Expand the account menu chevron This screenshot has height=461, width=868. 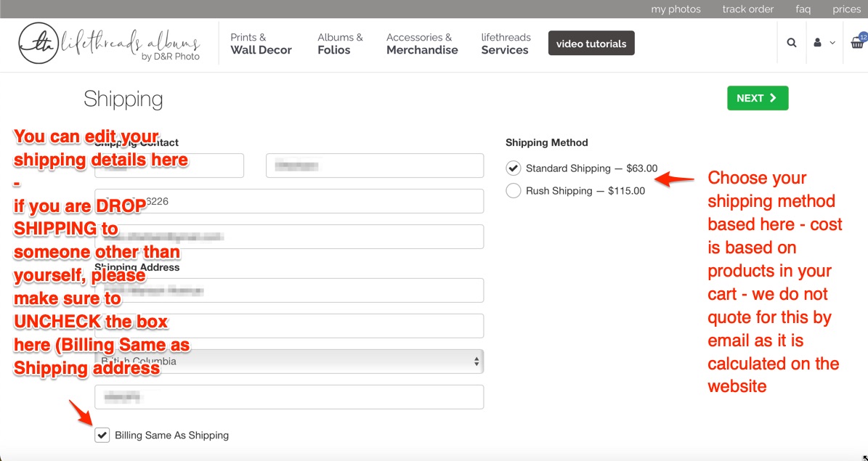point(832,43)
